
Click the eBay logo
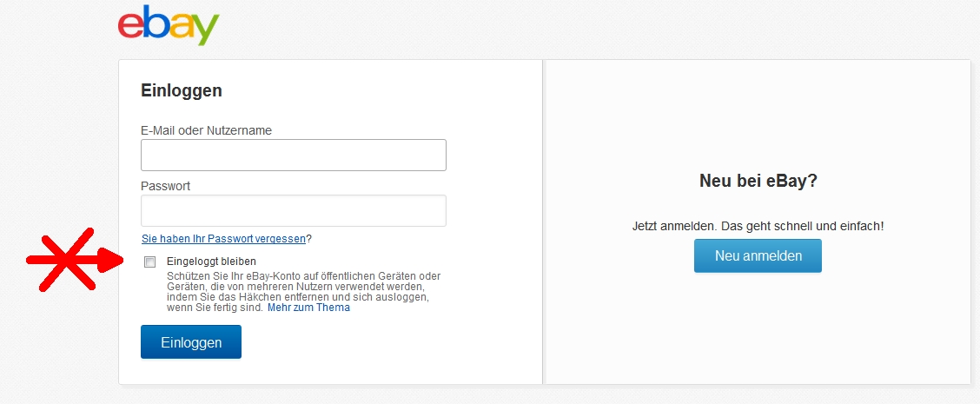pyautogui.click(x=169, y=24)
